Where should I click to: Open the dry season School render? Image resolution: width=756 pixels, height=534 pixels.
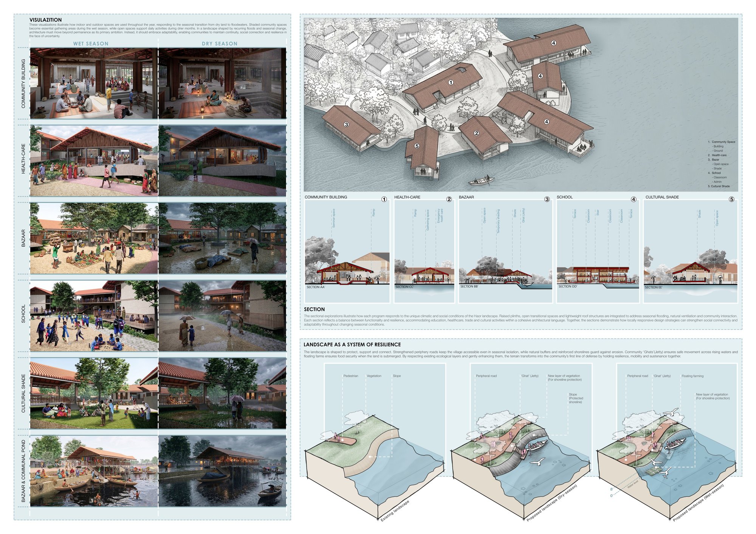(x=222, y=316)
